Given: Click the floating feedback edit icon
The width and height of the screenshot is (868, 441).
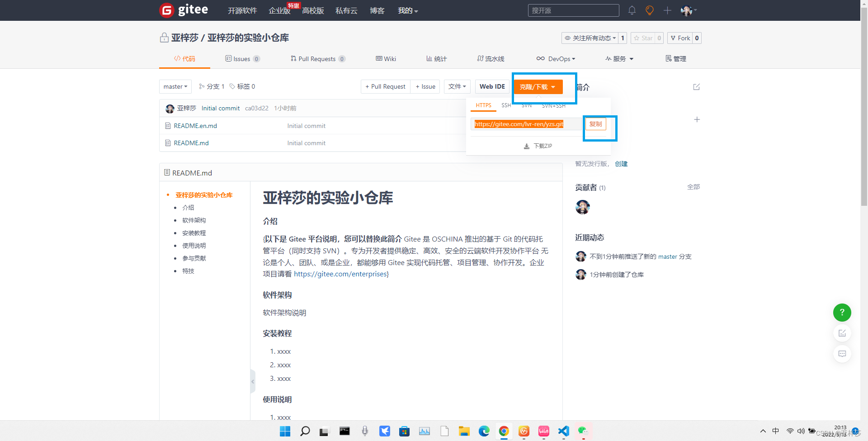Looking at the screenshot, I should (x=842, y=333).
